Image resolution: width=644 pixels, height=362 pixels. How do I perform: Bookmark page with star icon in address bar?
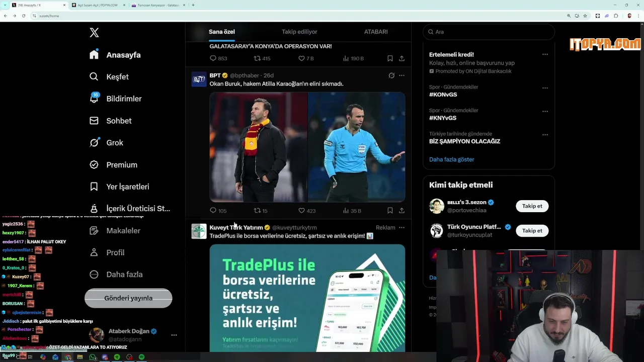pos(585,16)
